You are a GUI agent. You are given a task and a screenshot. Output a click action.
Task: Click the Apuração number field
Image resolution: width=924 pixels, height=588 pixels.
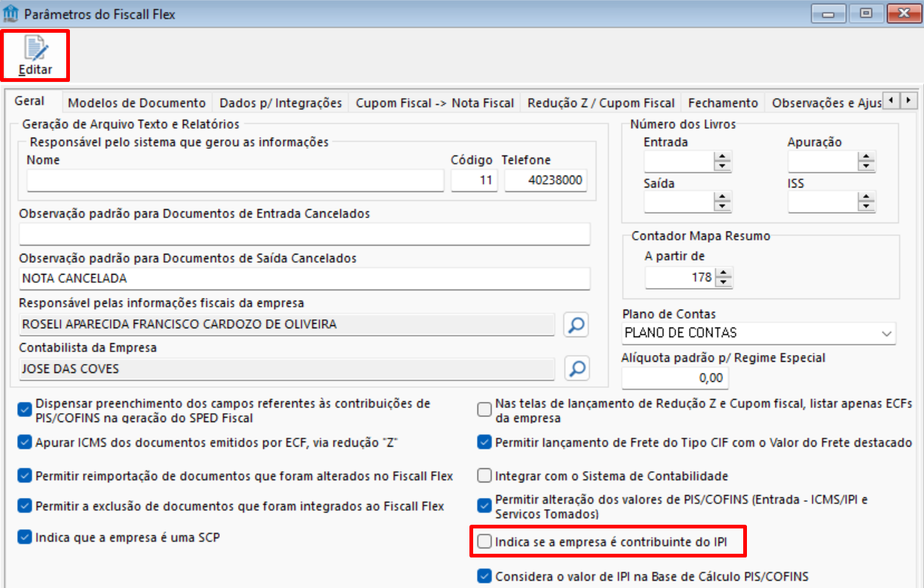point(822,162)
